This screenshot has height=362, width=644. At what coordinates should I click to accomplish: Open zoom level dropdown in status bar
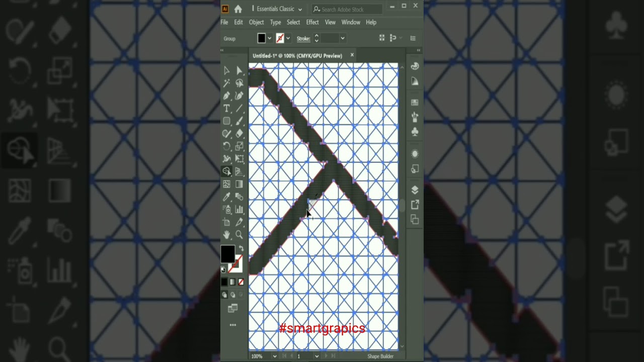pos(275,356)
